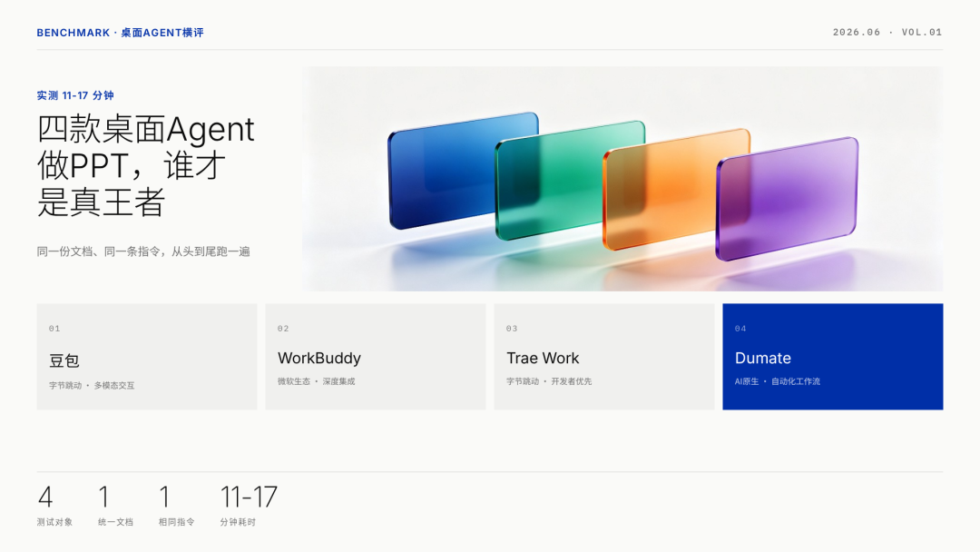Click the number 4 above 测试对象
This screenshot has height=552, width=980.
tap(45, 498)
